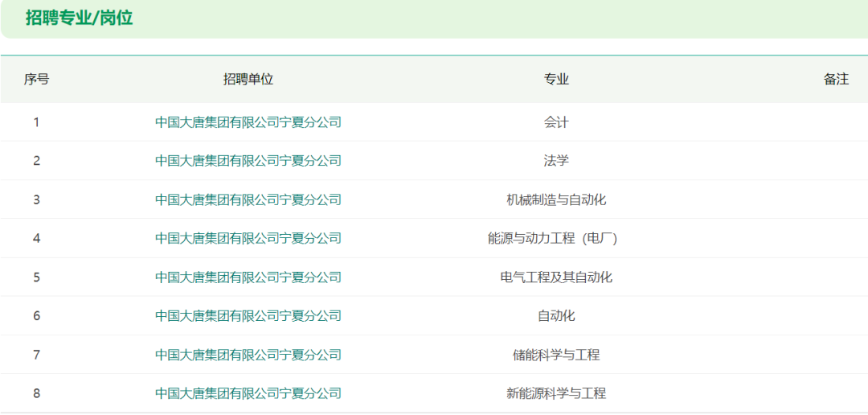The image size is (868, 415).
Task: Click the 招聘单位 column header
Action: pyautogui.click(x=248, y=80)
